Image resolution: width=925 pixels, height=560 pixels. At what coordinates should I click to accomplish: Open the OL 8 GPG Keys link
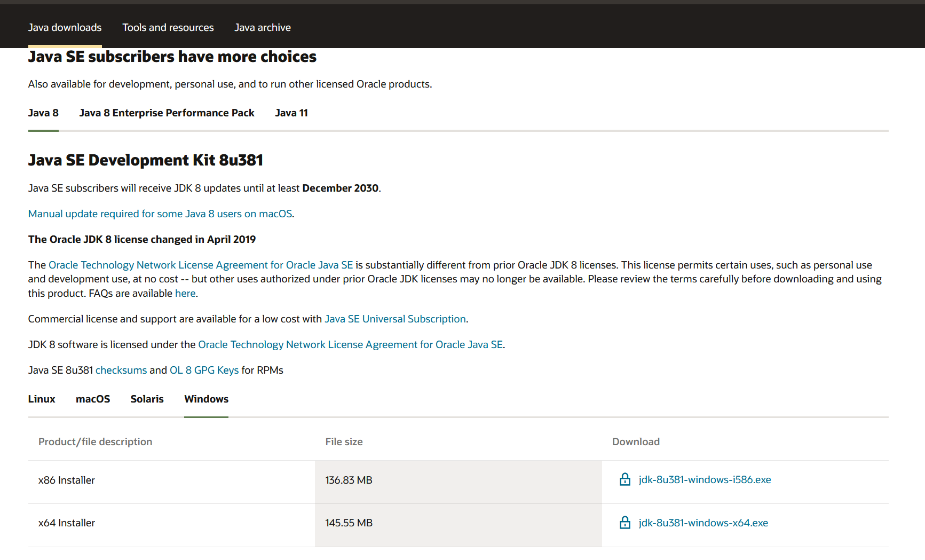tap(204, 370)
